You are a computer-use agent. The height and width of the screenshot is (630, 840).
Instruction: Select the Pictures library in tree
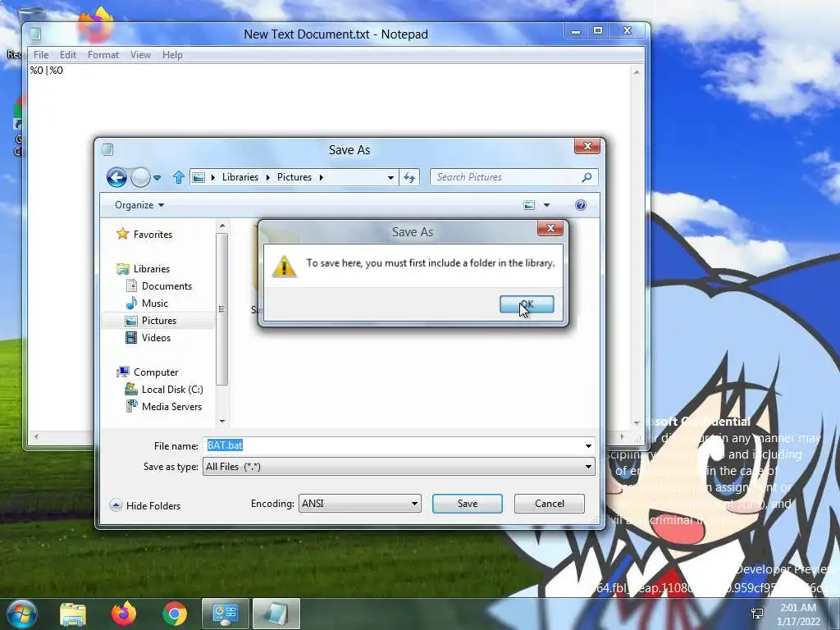(151, 321)
